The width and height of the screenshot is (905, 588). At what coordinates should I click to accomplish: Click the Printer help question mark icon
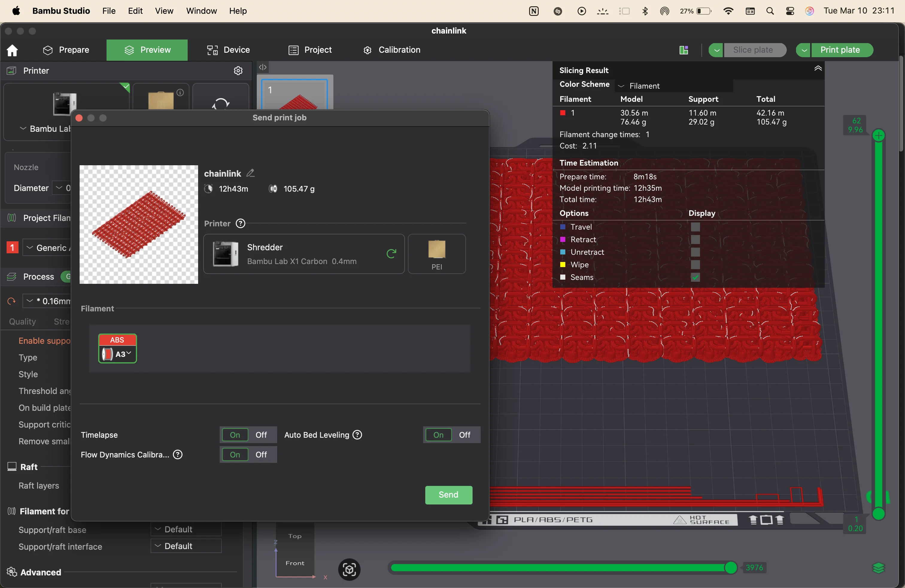[x=240, y=224]
